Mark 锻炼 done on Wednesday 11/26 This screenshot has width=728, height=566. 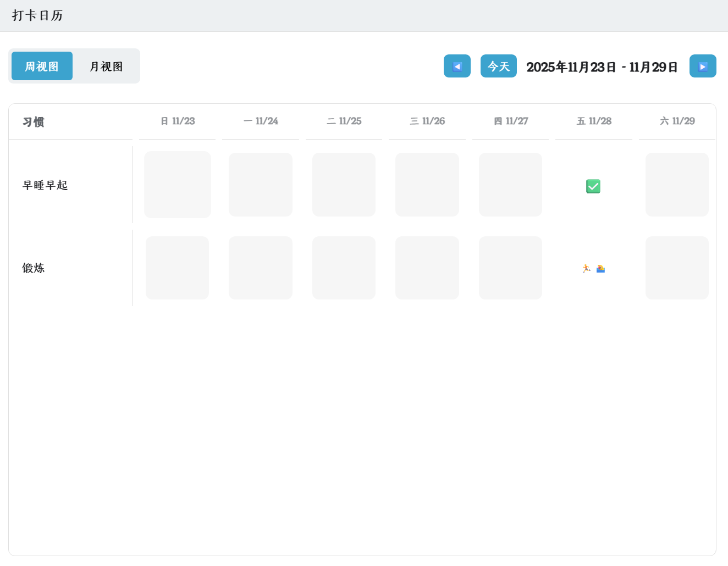point(427,268)
